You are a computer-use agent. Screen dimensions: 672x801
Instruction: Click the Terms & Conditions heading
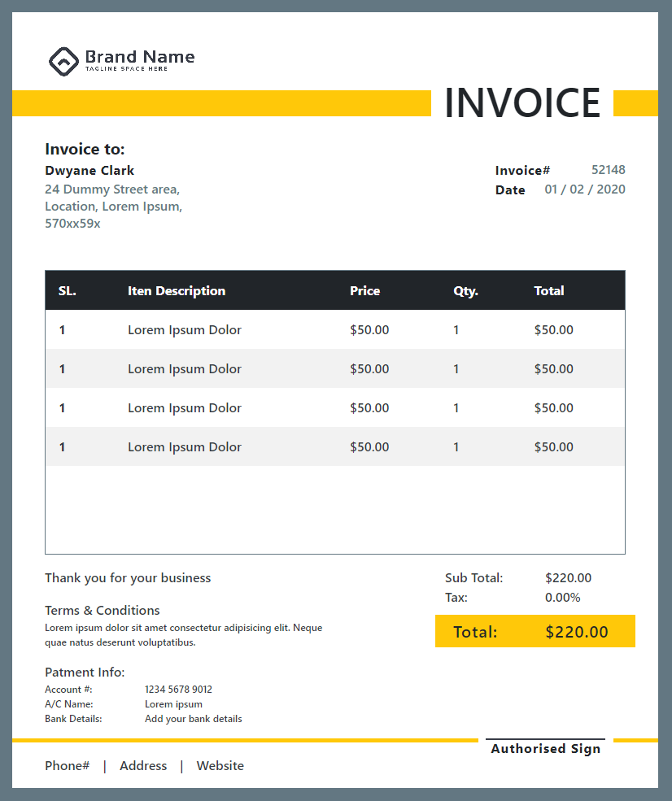pos(103,610)
